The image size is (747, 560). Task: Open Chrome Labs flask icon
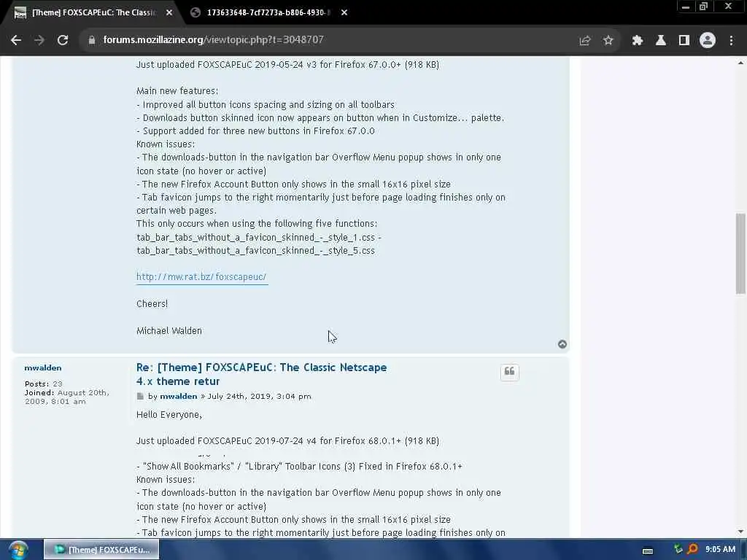tap(661, 41)
